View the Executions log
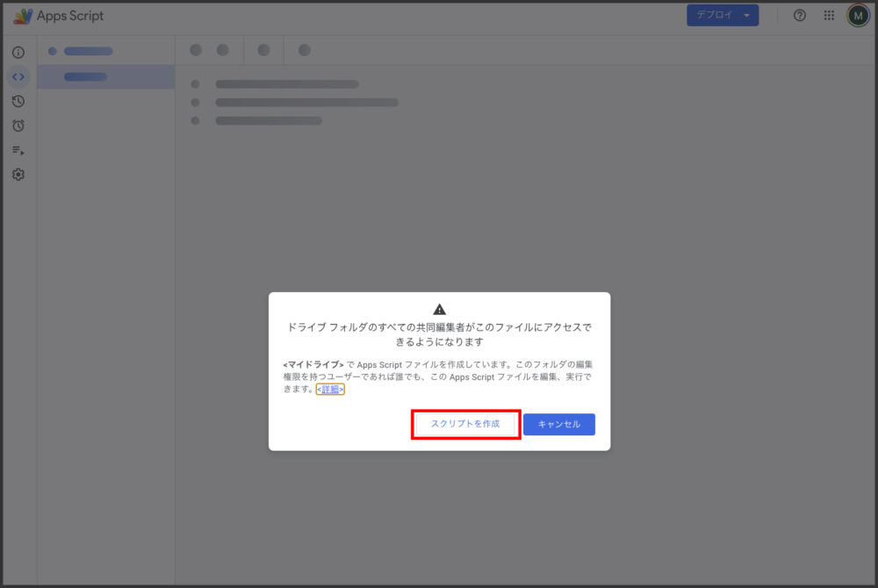This screenshot has width=878, height=588. (18, 150)
